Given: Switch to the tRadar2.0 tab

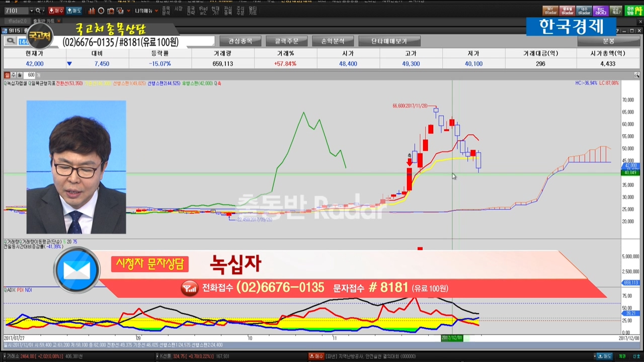Looking at the screenshot, I should pyautogui.click(x=17, y=21).
